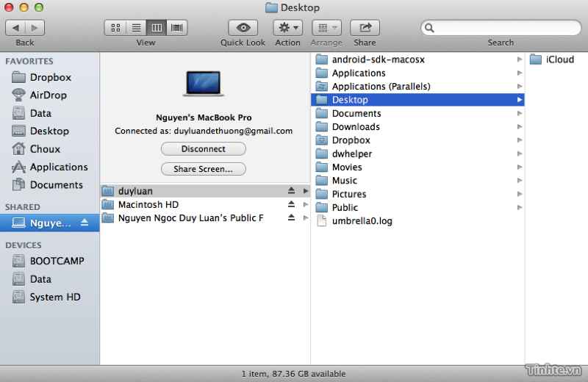Select the umbrella0.log file
The width and height of the screenshot is (588, 382).
[417, 221]
